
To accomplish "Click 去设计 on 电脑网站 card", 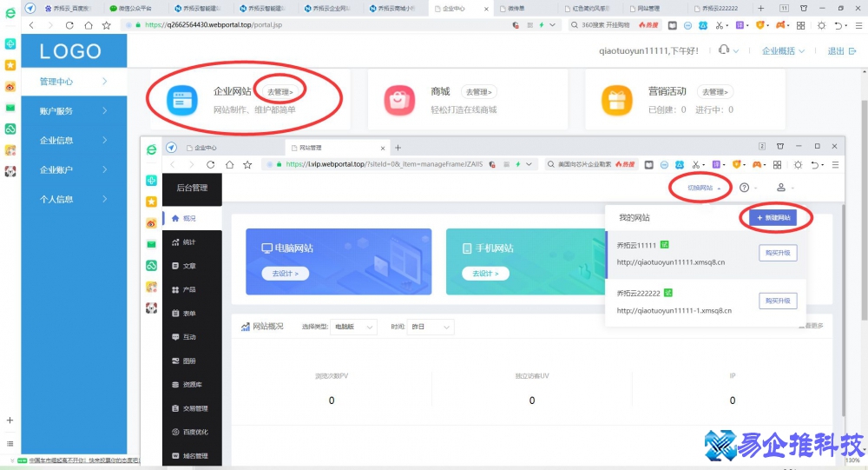I will [x=285, y=274].
